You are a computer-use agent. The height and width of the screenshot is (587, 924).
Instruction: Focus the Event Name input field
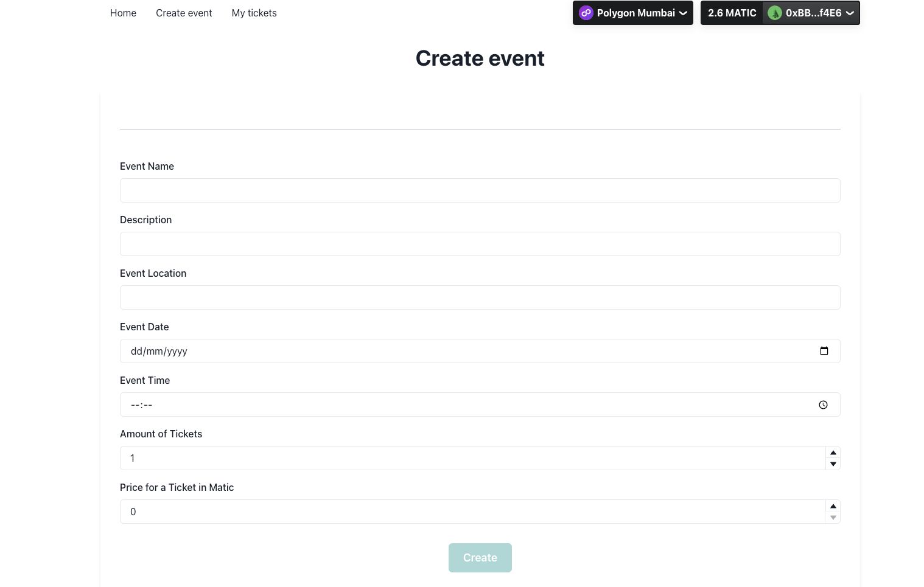coord(480,190)
